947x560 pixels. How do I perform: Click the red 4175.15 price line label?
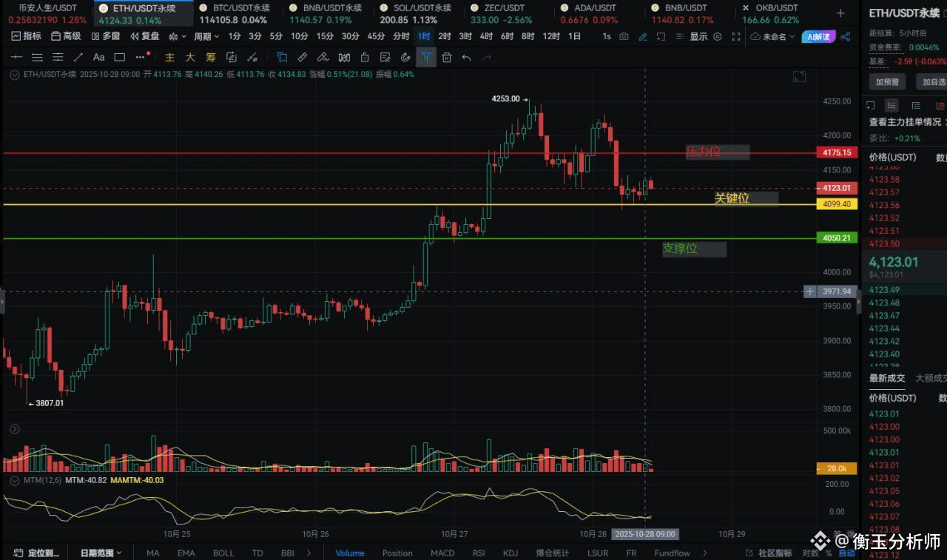click(837, 152)
